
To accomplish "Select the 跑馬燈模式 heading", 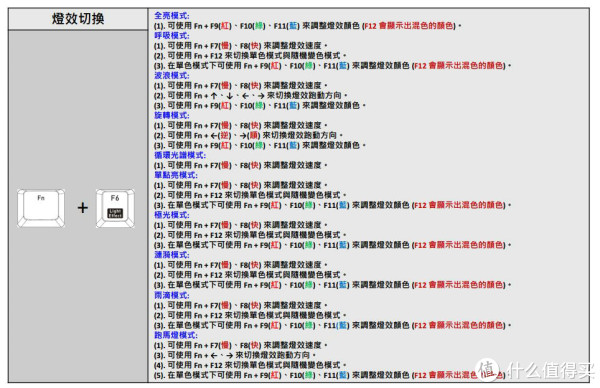I will (x=176, y=335).
